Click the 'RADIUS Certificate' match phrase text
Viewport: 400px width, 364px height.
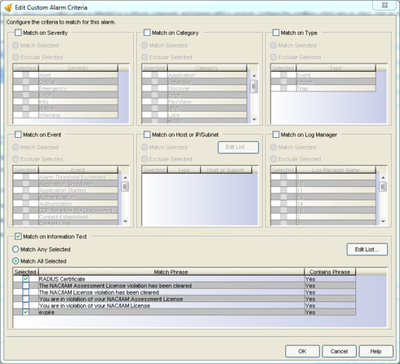[x=62, y=279]
